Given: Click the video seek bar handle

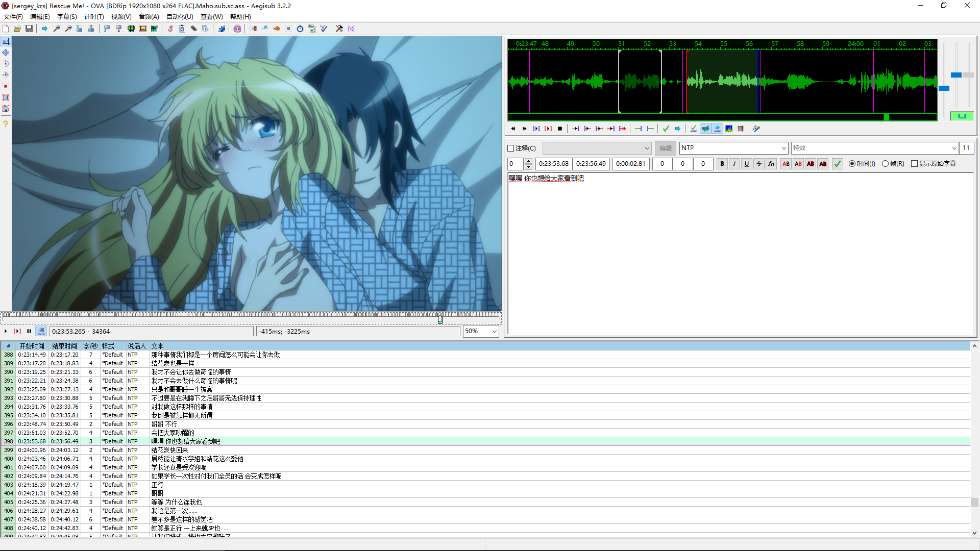Looking at the screenshot, I should (x=440, y=319).
